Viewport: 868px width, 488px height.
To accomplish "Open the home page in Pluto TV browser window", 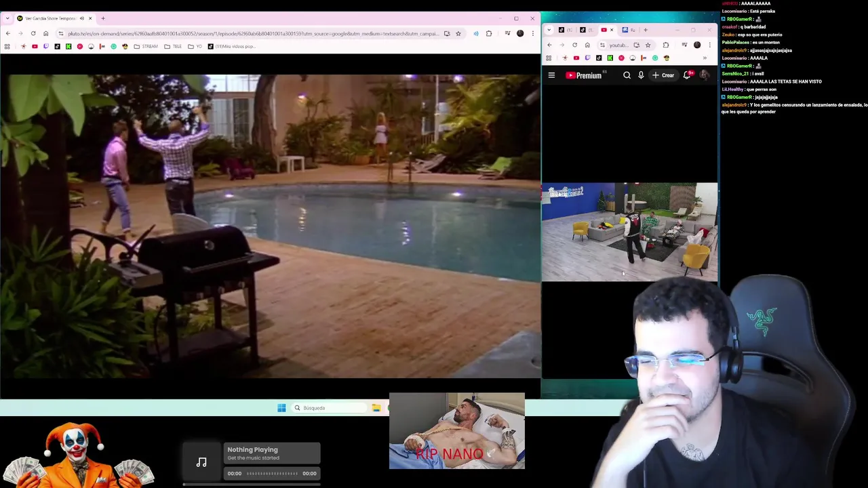I will click(46, 33).
